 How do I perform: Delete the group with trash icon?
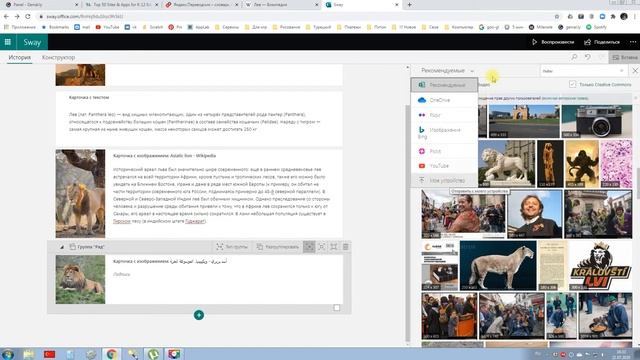click(346, 247)
